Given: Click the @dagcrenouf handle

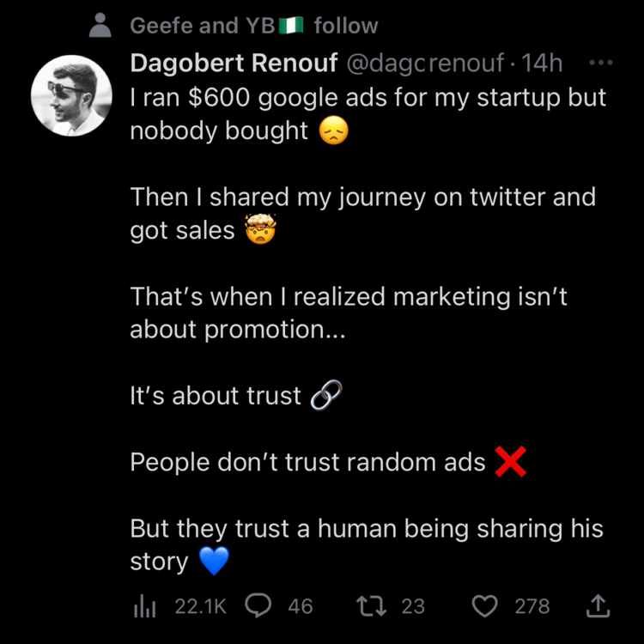Looking at the screenshot, I should point(425,64).
